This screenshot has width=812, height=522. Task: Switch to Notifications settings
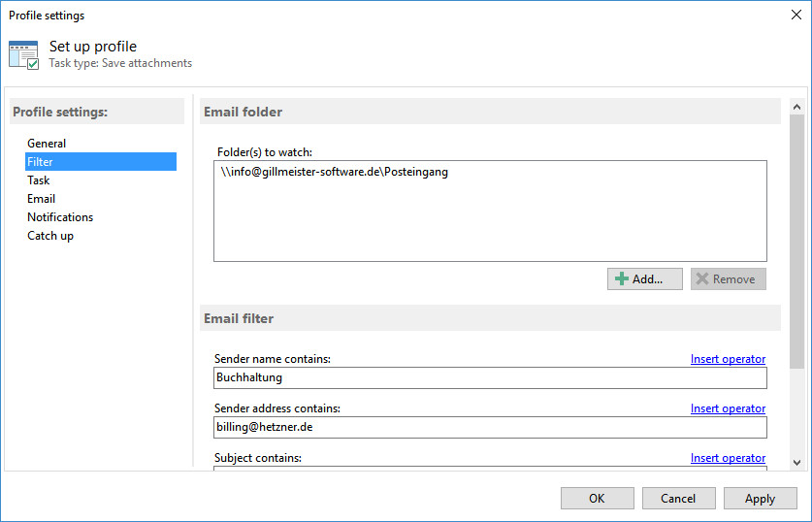click(101, 217)
